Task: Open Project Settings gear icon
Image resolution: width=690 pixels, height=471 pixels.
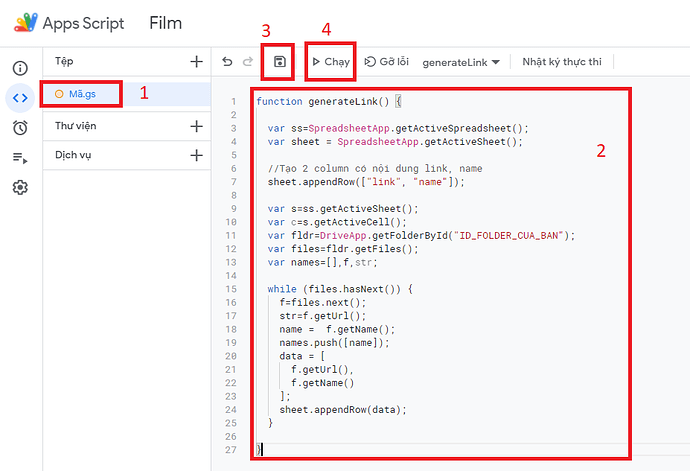Action: tap(20, 187)
